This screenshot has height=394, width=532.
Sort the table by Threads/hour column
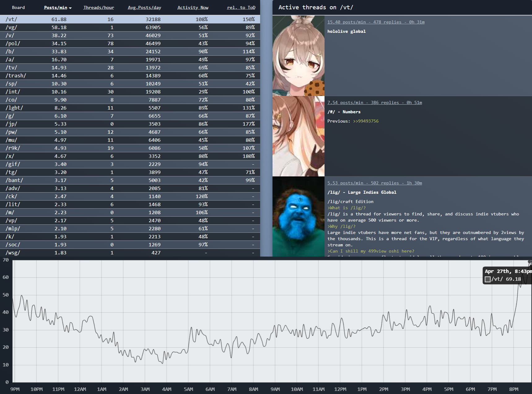(98, 8)
